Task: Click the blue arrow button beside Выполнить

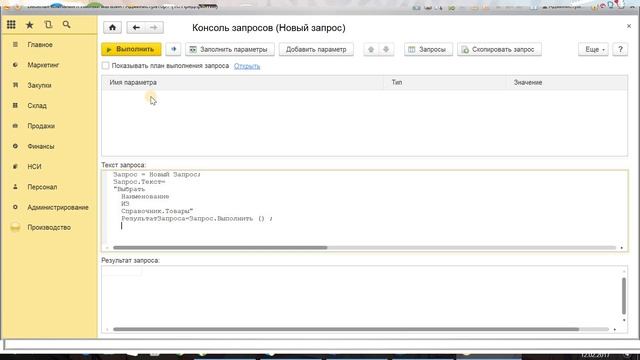Action: tap(173, 49)
